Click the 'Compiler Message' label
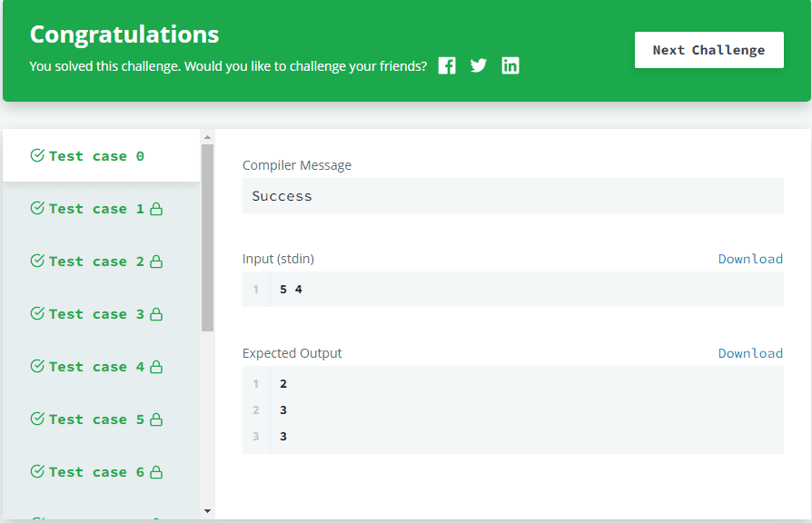 (297, 165)
